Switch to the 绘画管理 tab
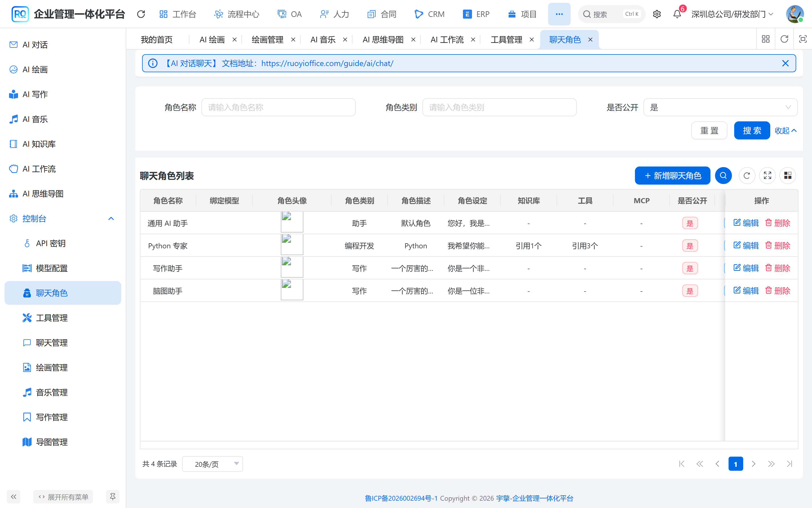 coord(267,40)
